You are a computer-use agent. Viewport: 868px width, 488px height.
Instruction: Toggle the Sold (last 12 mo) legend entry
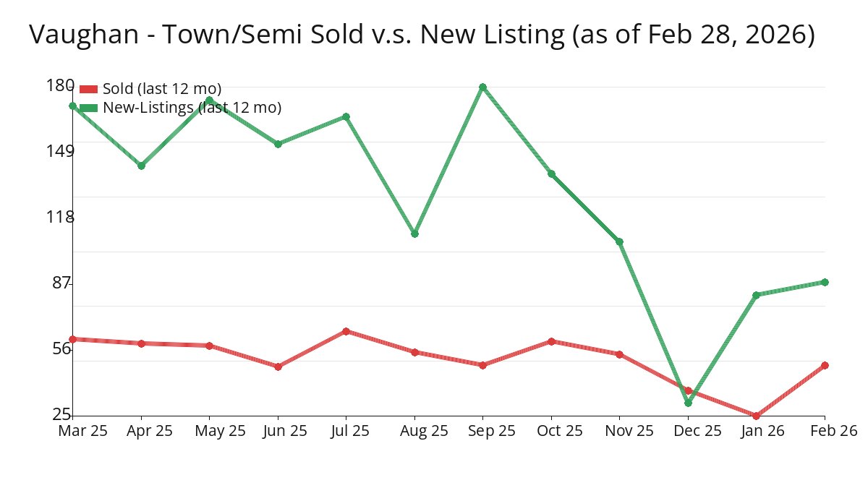pos(162,89)
